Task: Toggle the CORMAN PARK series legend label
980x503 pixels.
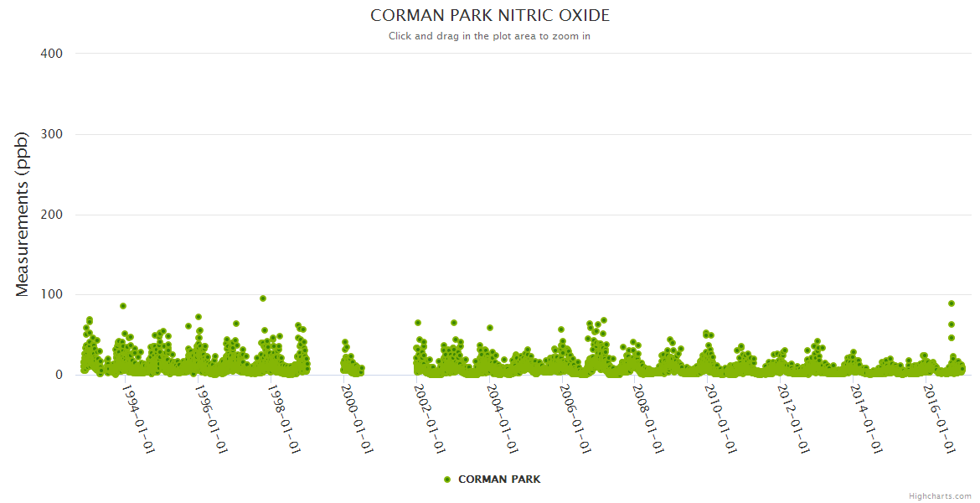Action: point(499,480)
